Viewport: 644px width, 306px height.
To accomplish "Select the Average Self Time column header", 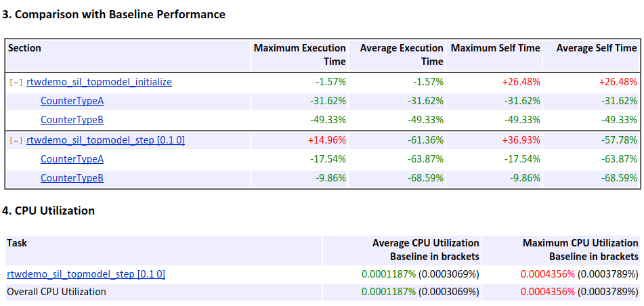I will click(x=596, y=48).
